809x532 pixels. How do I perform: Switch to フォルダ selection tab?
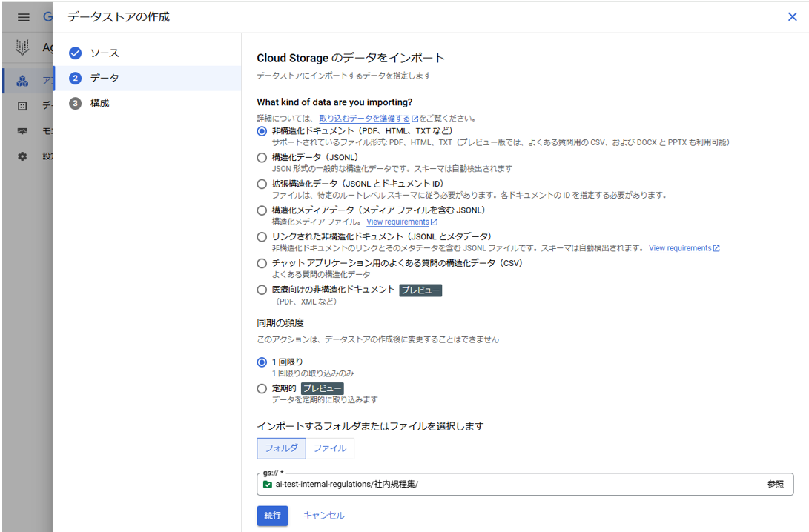[x=281, y=448]
